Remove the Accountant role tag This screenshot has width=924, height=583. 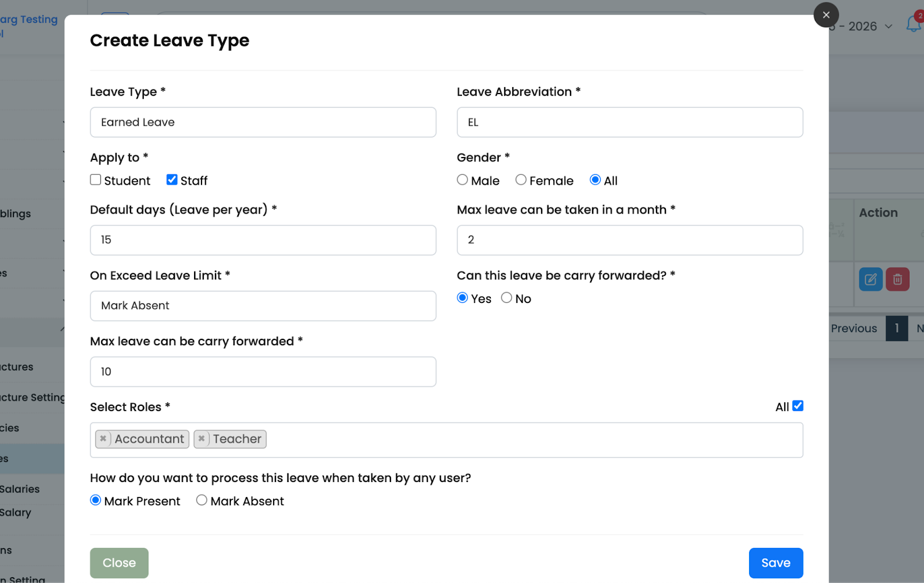pyautogui.click(x=103, y=439)
